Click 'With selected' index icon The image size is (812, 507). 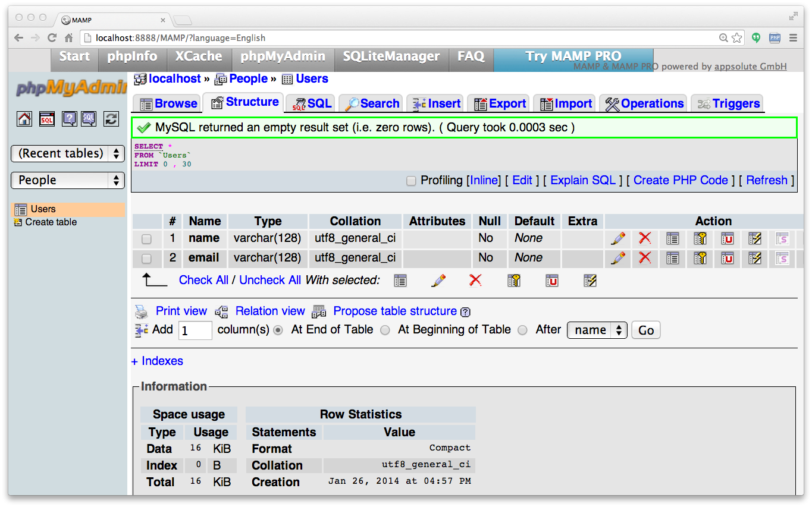pos(590,281)
